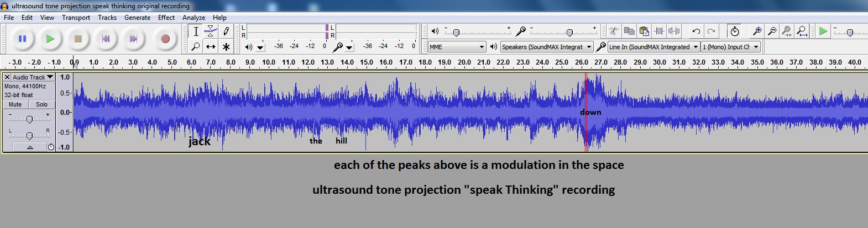Viewport: 868px width, 228px height.
Task: Choose the Draw pencil tool
Action: [x=226, y=31]
